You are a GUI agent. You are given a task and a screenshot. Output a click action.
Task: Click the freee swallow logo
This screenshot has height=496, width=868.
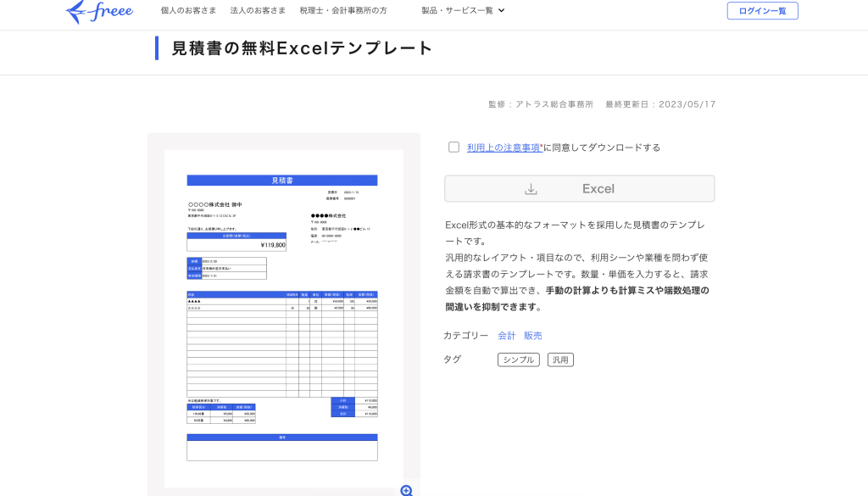tap(77, 11)
